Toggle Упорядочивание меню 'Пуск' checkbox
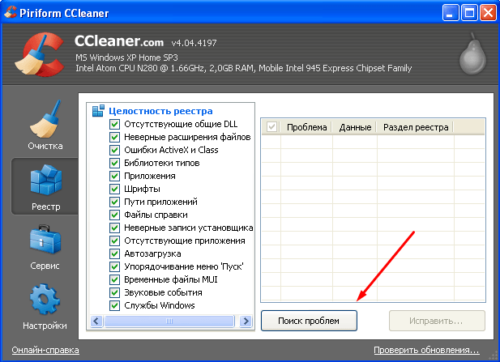The width and height of the screenshot is (500, 362). pyautogui.click(x=115, y=267)
